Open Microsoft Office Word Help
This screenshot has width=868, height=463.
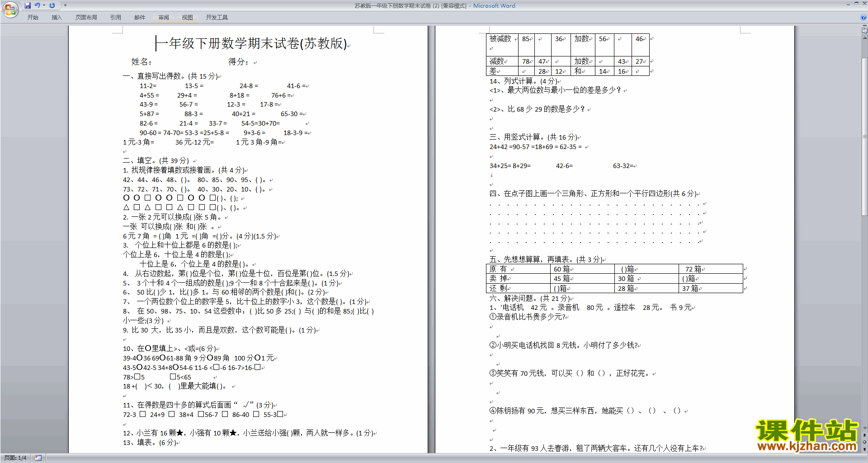[x=863, y=17]
